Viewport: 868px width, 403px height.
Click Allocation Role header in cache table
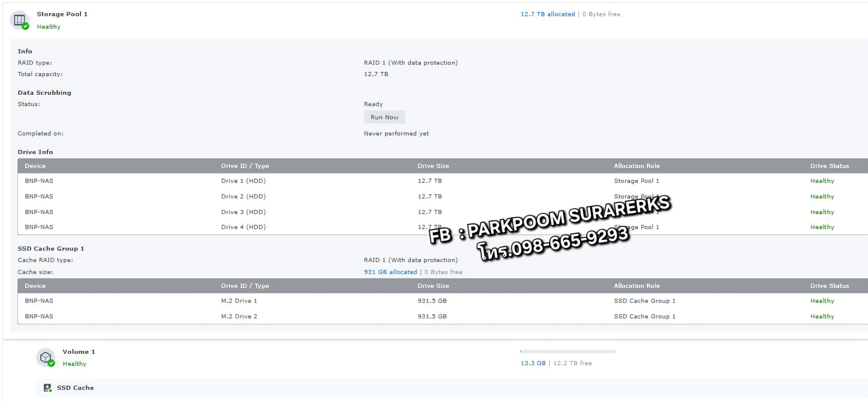click(x=637, y=286)
